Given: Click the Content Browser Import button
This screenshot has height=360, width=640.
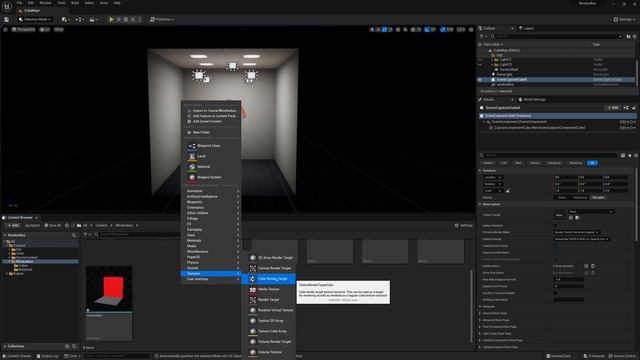Looking at the screenshot, I should tap(33, 225).
